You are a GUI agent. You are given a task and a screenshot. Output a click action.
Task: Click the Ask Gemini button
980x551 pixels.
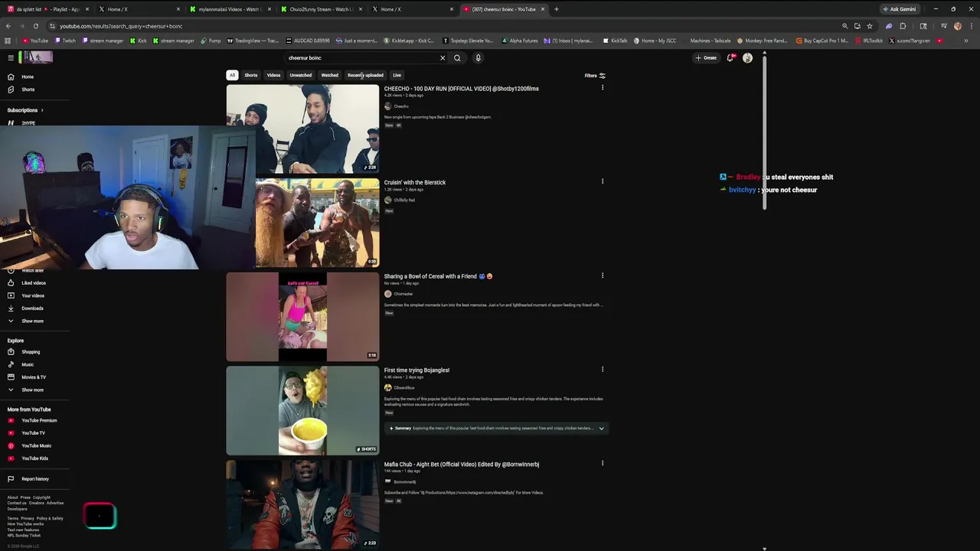point(899,9)
